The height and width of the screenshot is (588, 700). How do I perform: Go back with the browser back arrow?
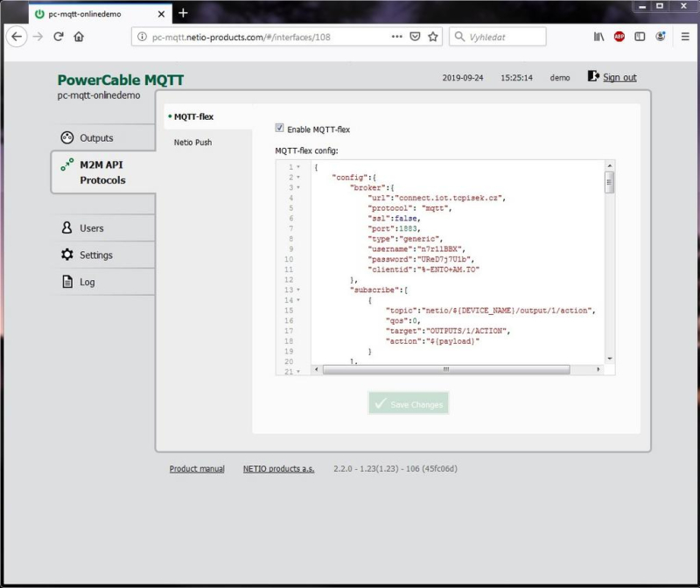(x=17, y=37)
